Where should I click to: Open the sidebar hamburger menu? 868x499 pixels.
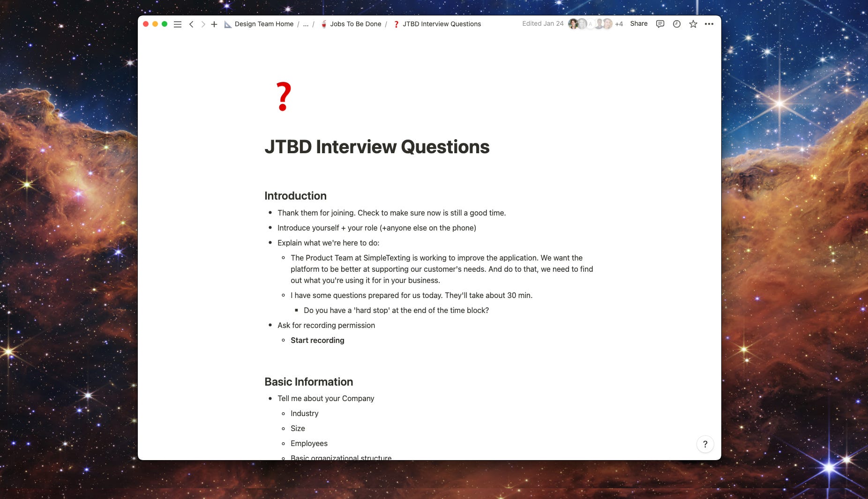click(x=178, y=24)
